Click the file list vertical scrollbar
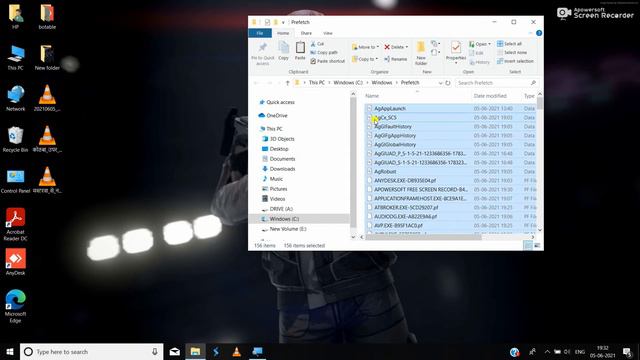The image size is (640, 360). pos(540,104)
